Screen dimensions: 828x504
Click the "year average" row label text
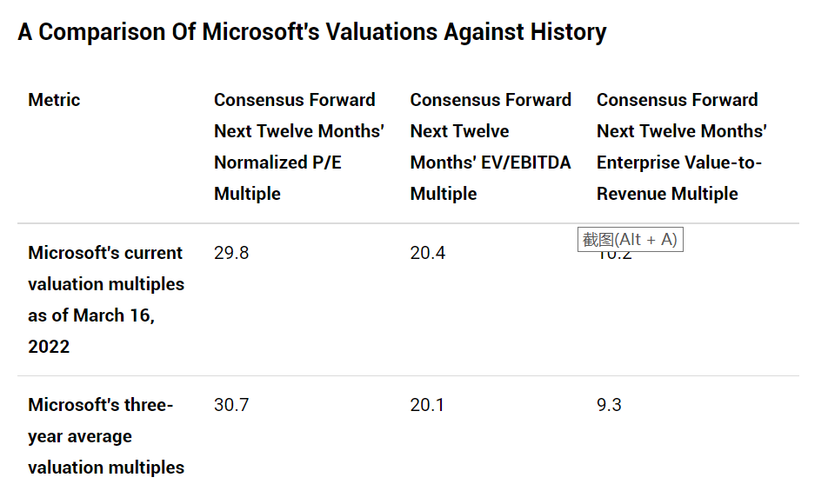(x=80, y=436)
